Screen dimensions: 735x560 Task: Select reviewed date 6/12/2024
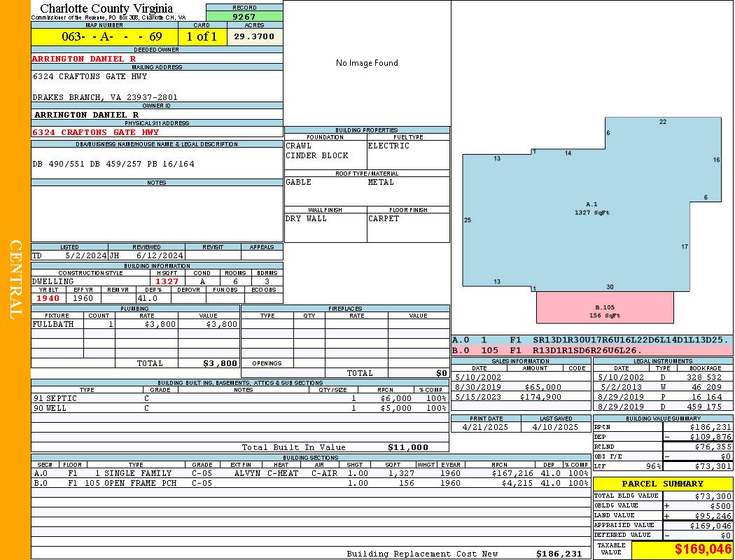(x=160, y=255)
